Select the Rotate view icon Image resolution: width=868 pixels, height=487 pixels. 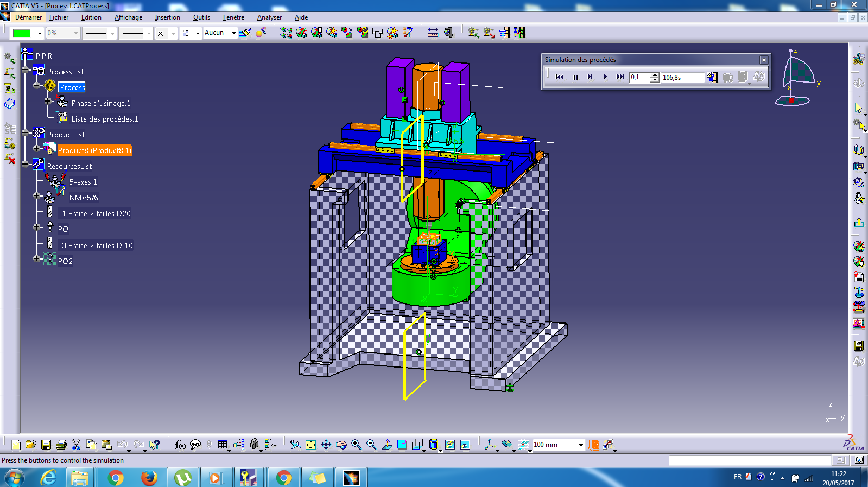(341, 445)
